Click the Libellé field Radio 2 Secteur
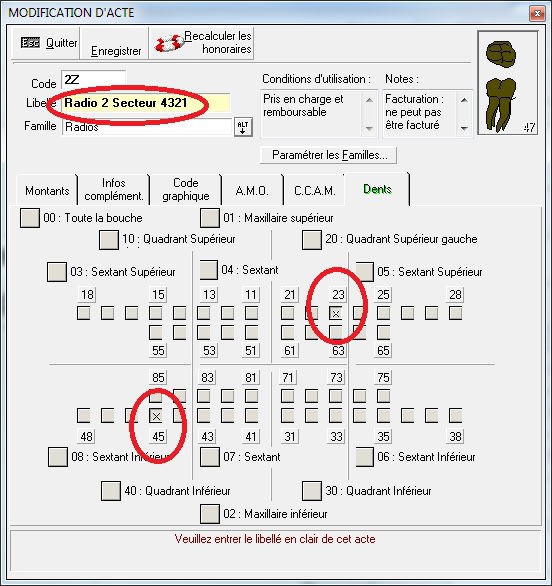The width and height of the screenshot is (552, 586). point(146,103)
